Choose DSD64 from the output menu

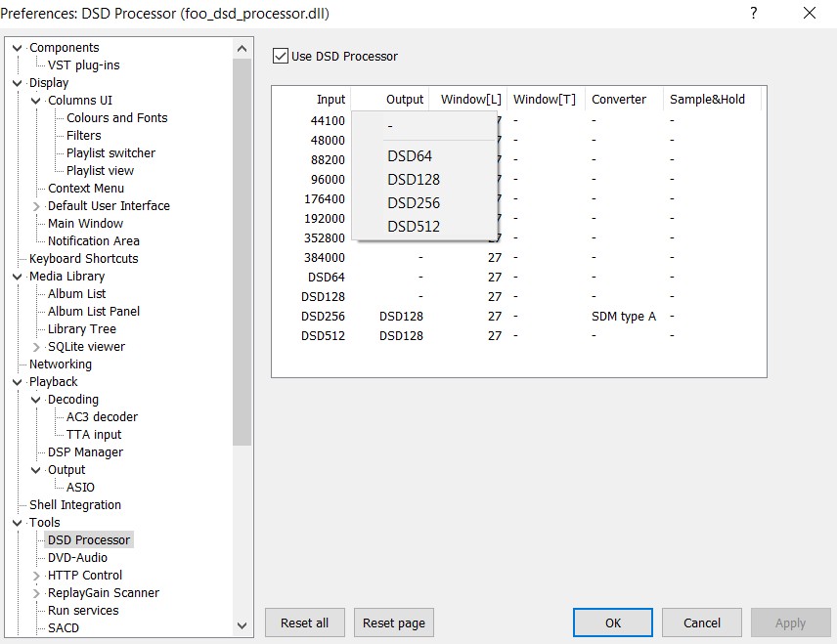coord(409,156)
